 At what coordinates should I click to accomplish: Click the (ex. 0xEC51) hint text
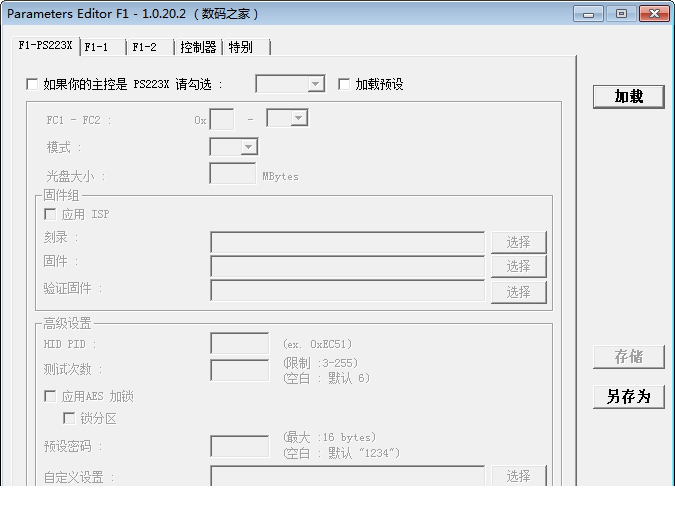[317, 344]
